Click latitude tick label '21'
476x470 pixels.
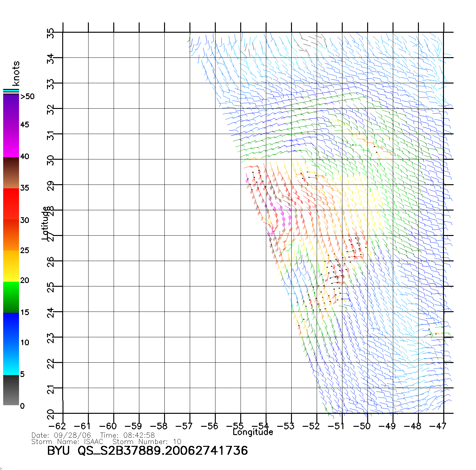[x=50, y=389]
